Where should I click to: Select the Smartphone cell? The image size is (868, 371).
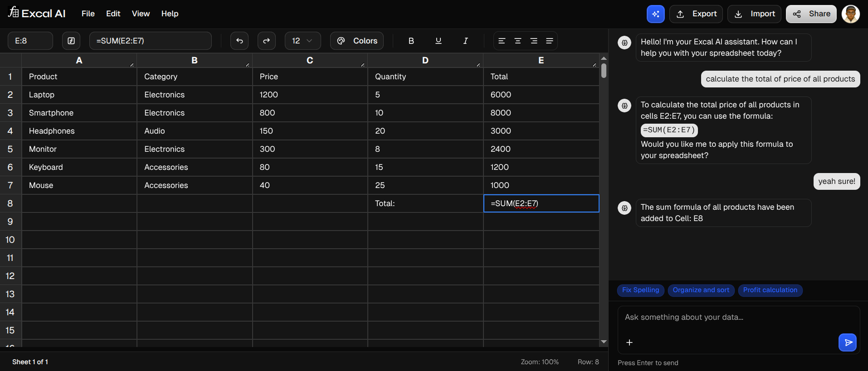(x=79, y=113)
